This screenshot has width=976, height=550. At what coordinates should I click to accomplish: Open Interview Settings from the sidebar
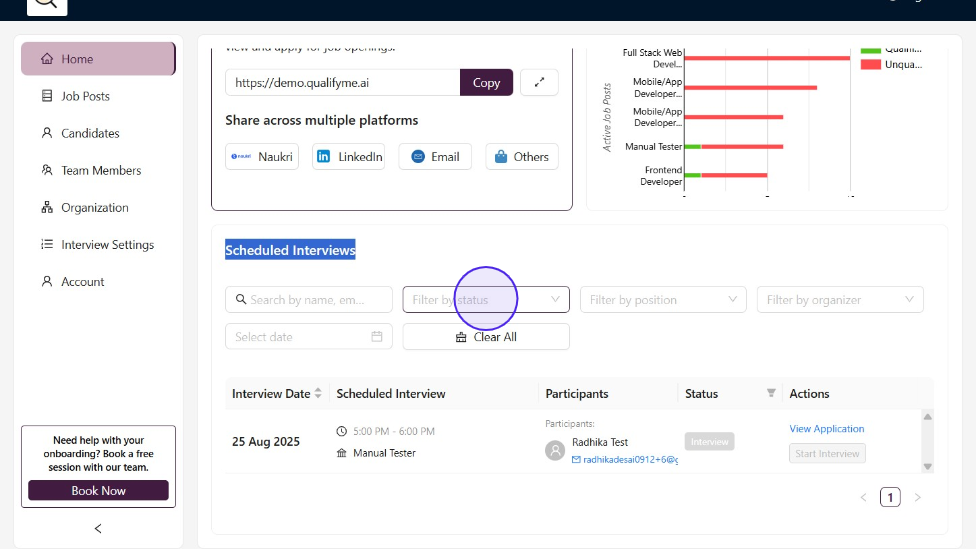(107, 245)
